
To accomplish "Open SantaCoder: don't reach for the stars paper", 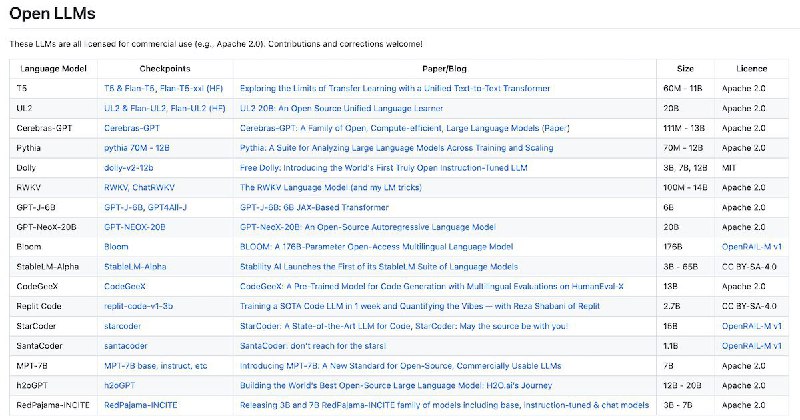I will pyautogui.click(x=313, y=346).
